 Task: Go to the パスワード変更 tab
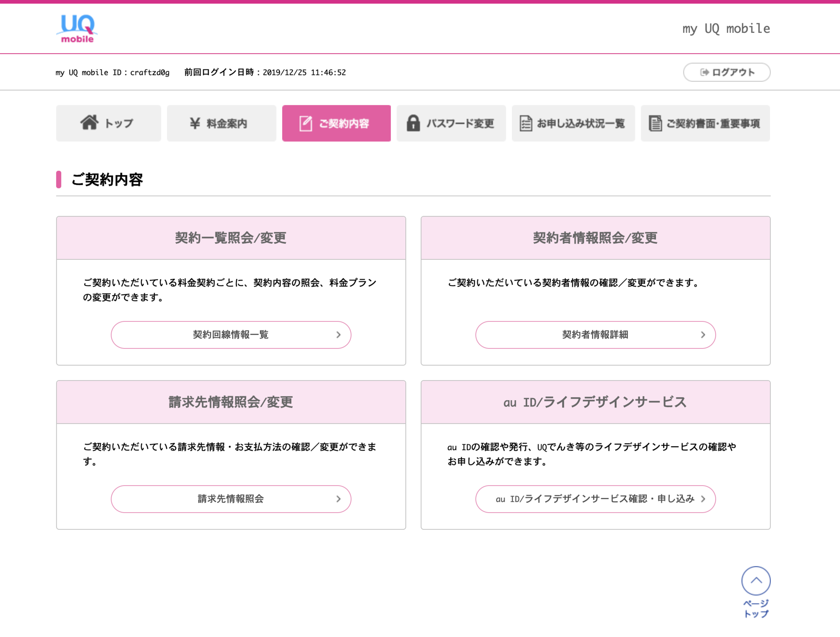click(451, 123)
